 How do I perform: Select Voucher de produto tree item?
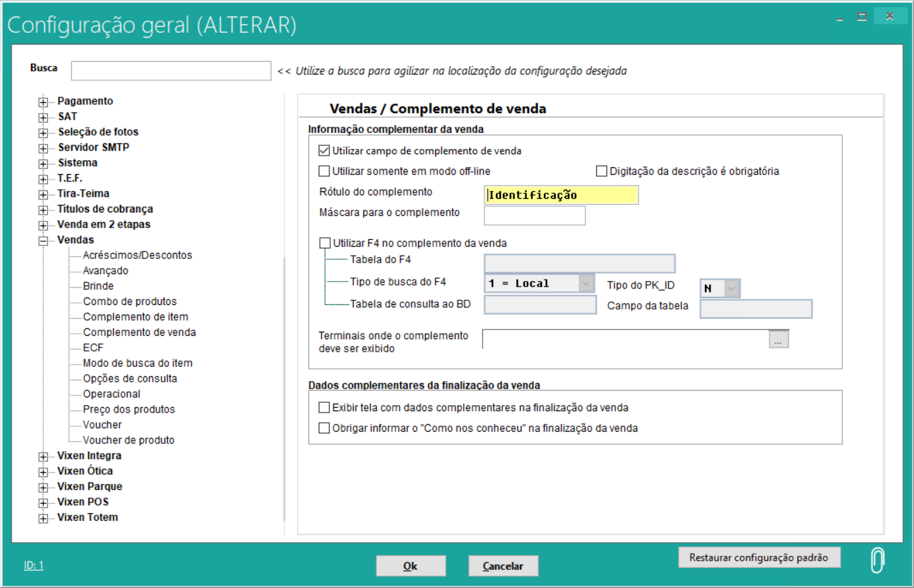pyautogui.click(x=128, y=441)
